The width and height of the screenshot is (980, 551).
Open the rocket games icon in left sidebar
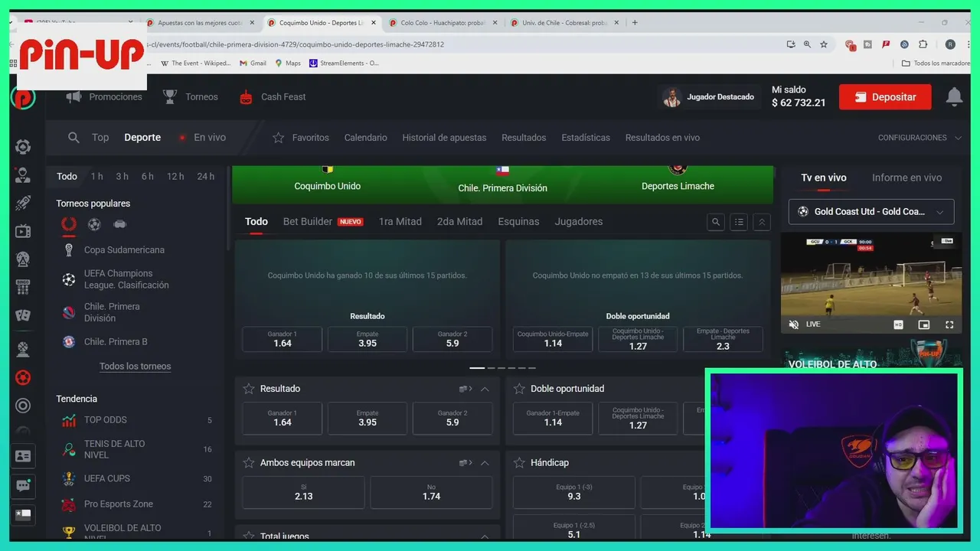(23, 204)
